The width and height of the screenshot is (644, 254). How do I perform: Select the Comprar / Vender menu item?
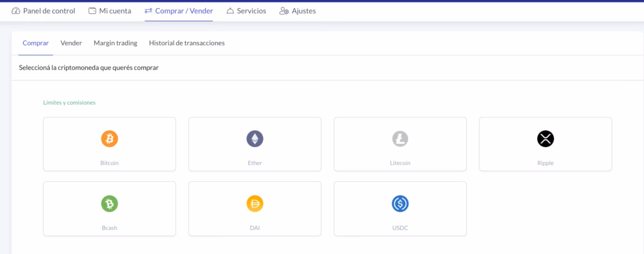(x=179, y=11)
